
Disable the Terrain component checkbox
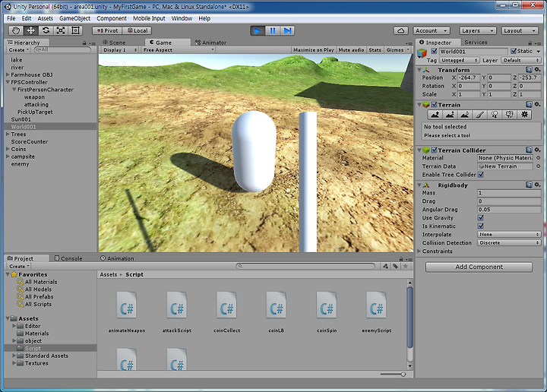tap(434, 105)
